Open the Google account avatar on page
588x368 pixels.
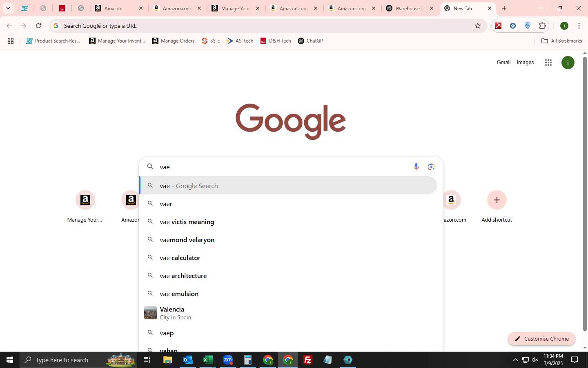[x=568, y=63]
